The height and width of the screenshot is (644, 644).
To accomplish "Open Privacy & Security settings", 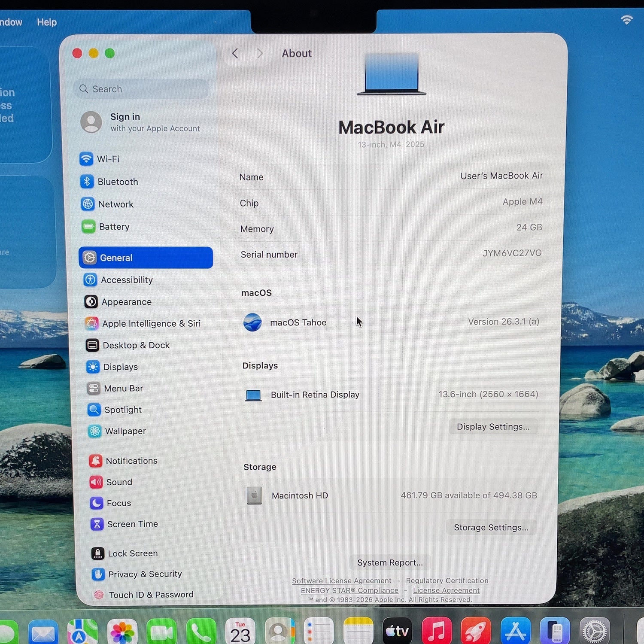I will (137, 574).
